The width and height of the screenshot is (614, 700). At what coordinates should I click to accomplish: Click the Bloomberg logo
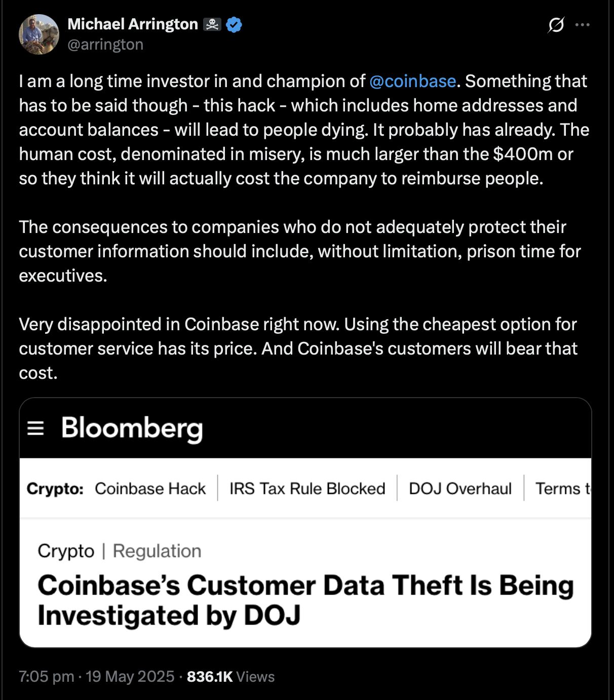pyautogui.click(x=132, y=429)
